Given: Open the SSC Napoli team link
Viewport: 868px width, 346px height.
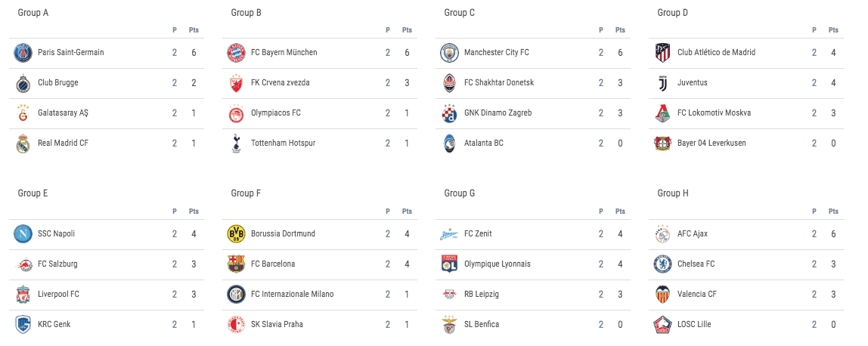Looking at the screenshot, I should click(57, 233).
